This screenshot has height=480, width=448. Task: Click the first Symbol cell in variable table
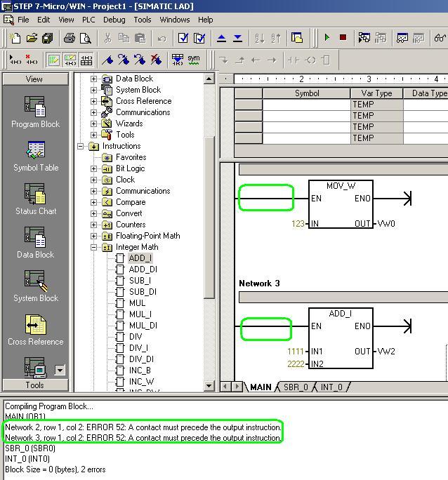[x=306, y=105]
